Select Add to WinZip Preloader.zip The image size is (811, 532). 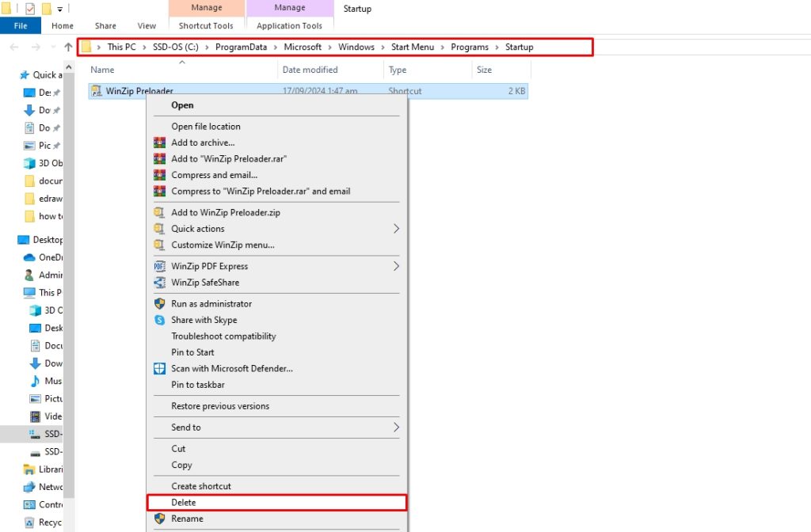[x=276, y=212]
